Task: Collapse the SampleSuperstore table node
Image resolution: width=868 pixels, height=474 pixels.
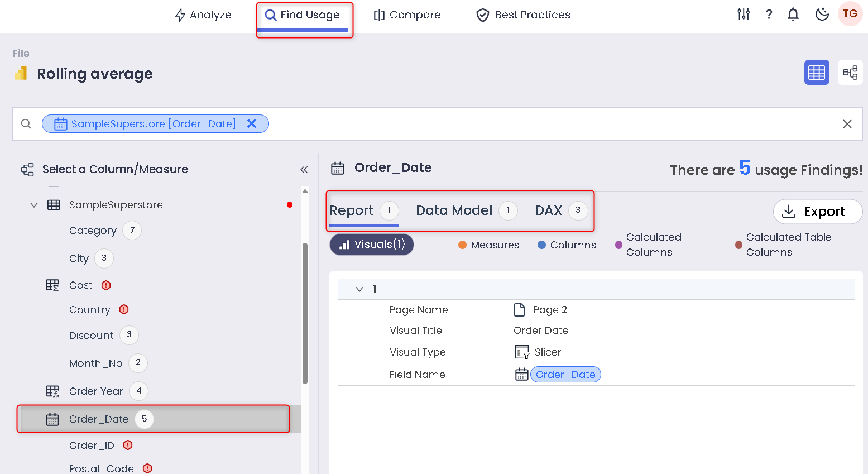Action: click(34, 205)
